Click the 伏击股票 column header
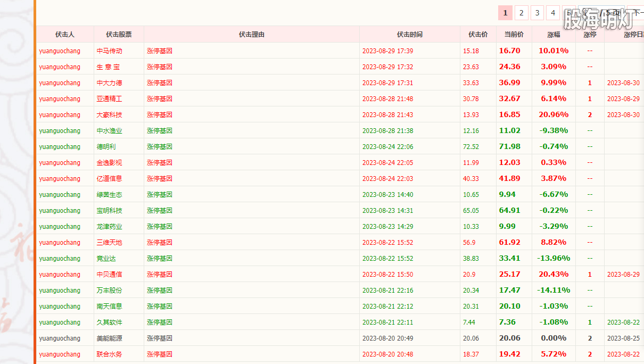644x364 pixels. click(x=119, y=35)
